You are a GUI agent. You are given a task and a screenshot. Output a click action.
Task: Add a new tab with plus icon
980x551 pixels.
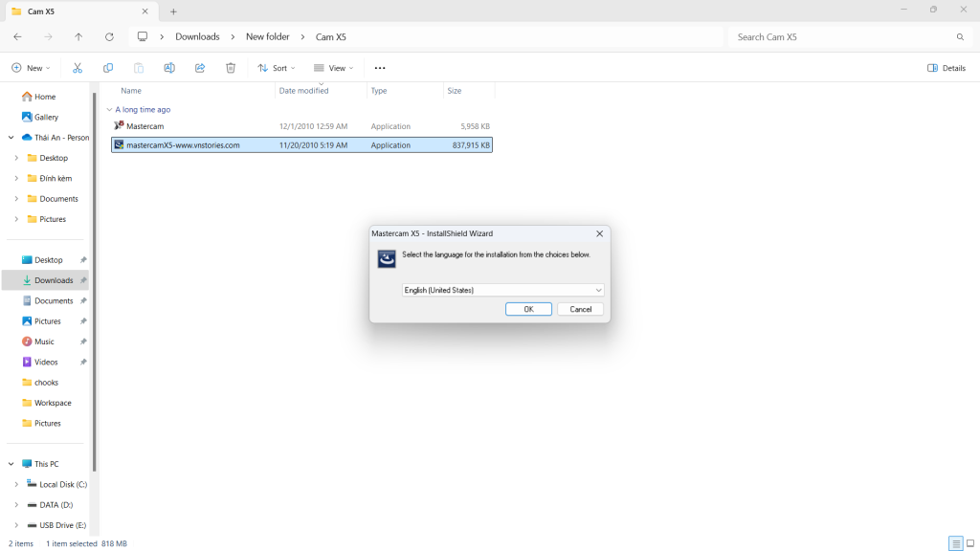click(173, 11)
